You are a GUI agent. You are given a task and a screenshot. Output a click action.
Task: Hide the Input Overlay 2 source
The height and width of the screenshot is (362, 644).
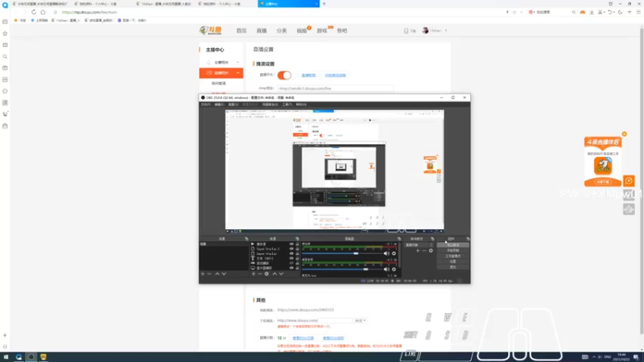click(x=291, y=249)
